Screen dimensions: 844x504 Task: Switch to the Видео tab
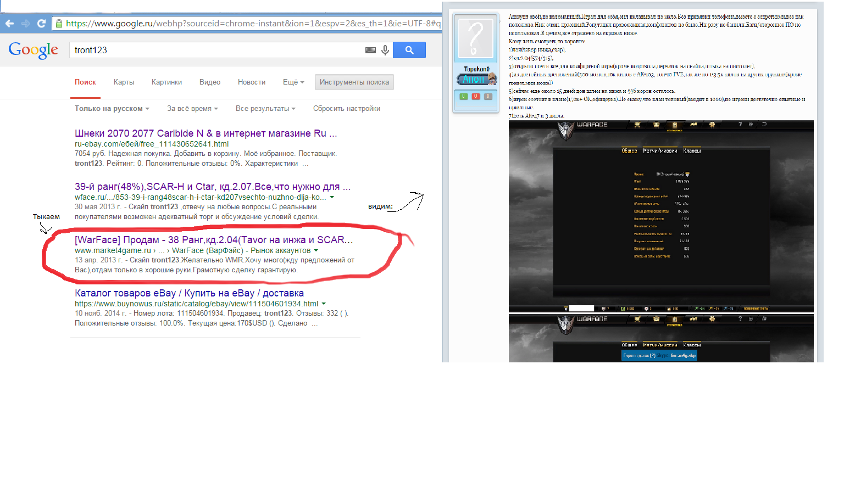point(210,82)
